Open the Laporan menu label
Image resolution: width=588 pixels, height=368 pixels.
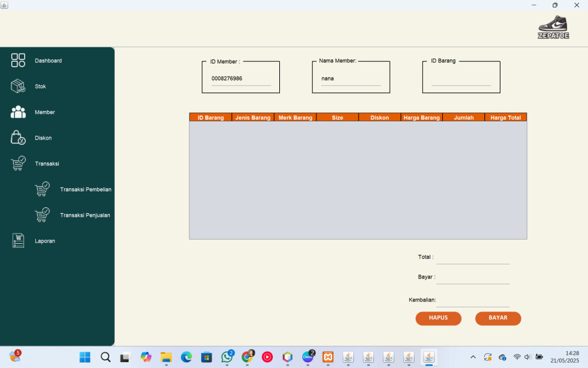(x=45, y=241)
